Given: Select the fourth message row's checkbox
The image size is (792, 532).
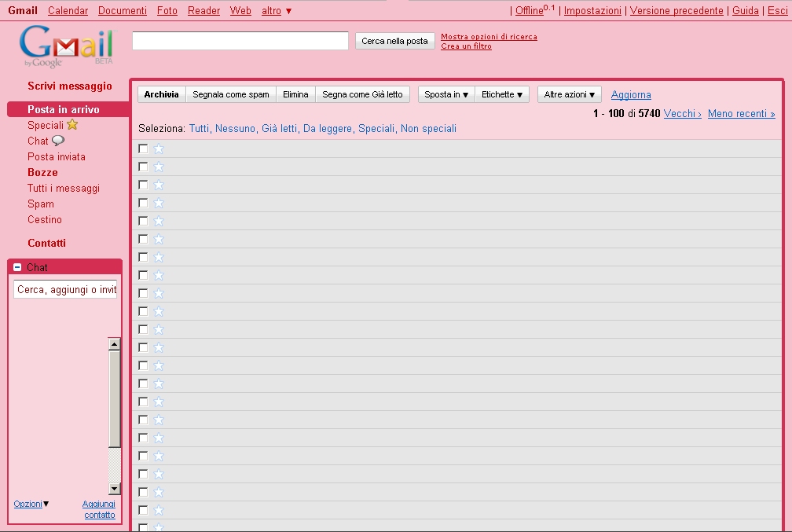Looking at the screenshot, I should coord(143,203).
